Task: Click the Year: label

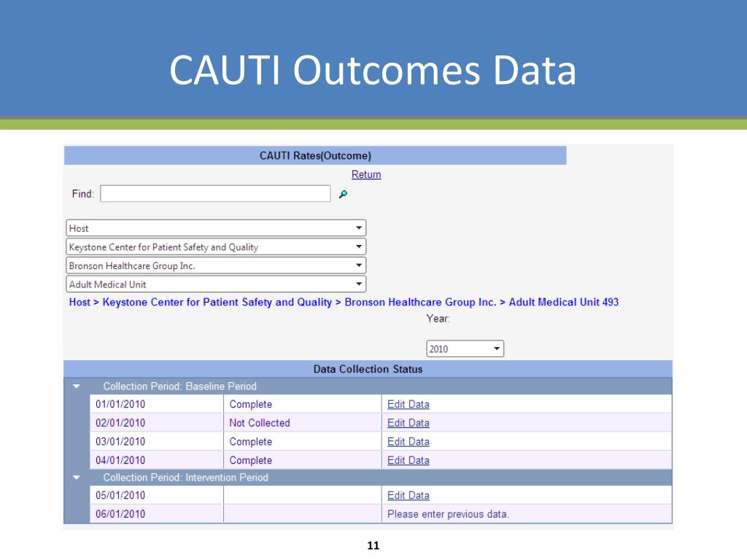Action: click(x=438, y=319)
